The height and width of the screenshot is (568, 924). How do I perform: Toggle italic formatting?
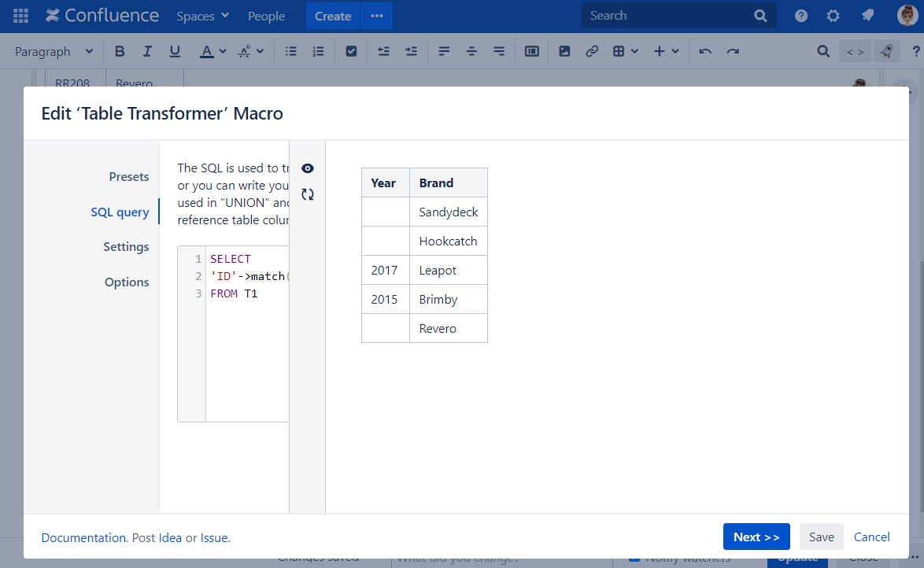click(147, 51)
